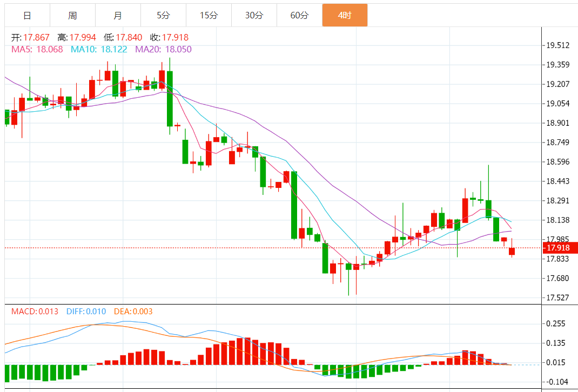Select the 15分 interval tab
The width and height of the screenshot is (578, 392).
tap(209, 15)
